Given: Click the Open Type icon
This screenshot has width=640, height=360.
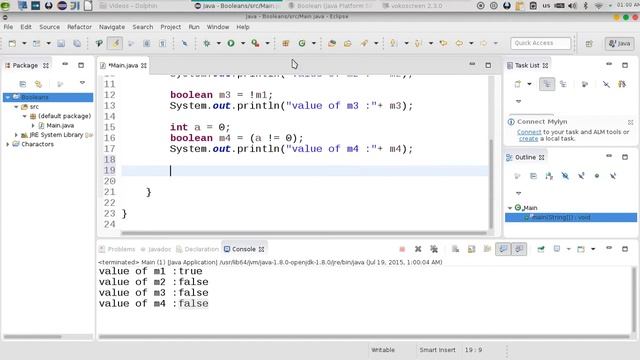Looking at the screenshot, I should pyautogui.click(x=332, y=43).
